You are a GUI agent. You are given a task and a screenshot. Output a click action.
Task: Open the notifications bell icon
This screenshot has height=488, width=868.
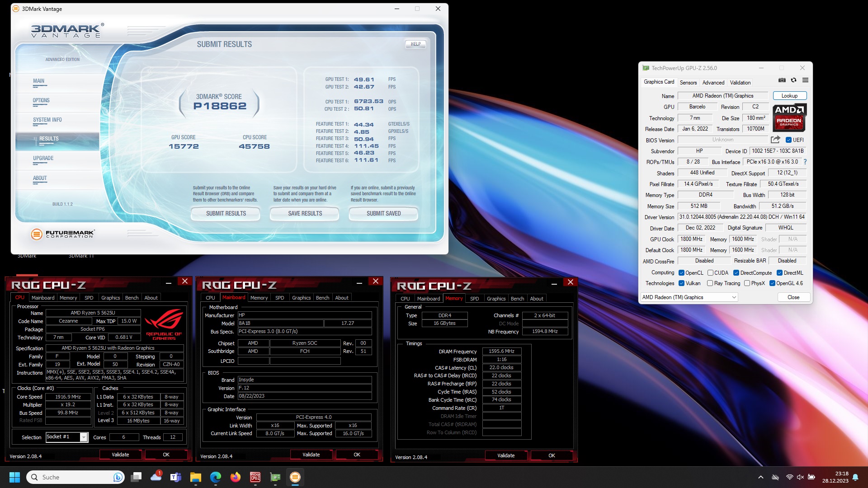855,477
